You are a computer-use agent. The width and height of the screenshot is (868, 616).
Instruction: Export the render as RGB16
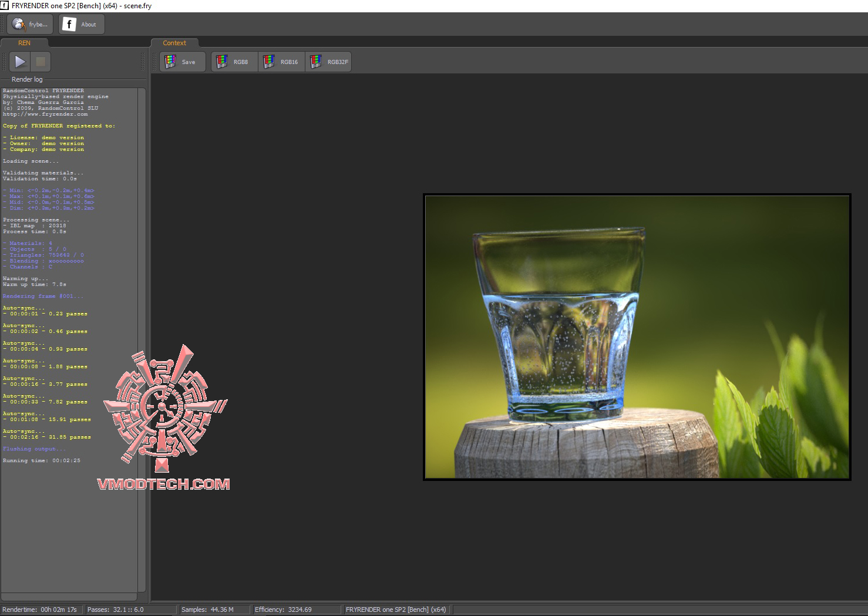coord(281,62)
